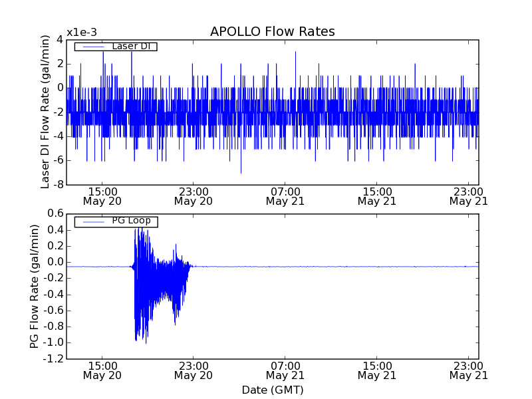Click the 07:00 May 21 tick on bottom plot
This screenshot has height=399, width=532.
coord(285,370)
